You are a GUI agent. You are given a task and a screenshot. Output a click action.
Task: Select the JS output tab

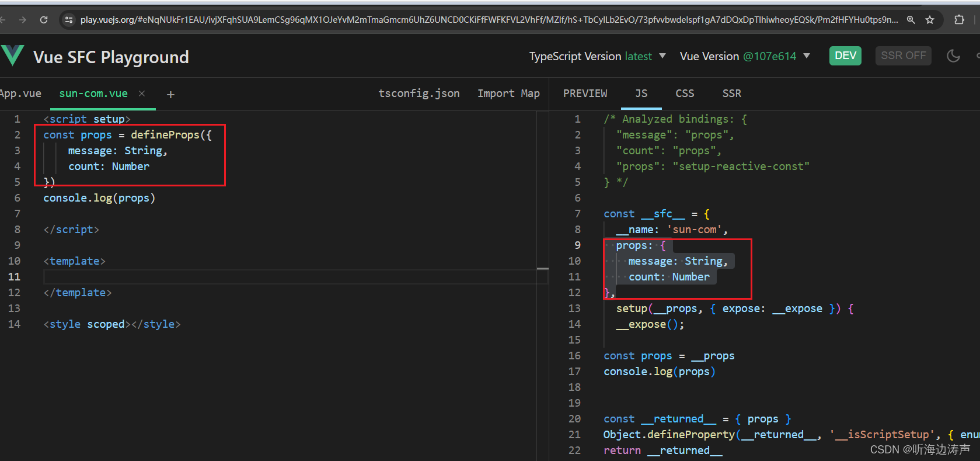coord(641,93)
